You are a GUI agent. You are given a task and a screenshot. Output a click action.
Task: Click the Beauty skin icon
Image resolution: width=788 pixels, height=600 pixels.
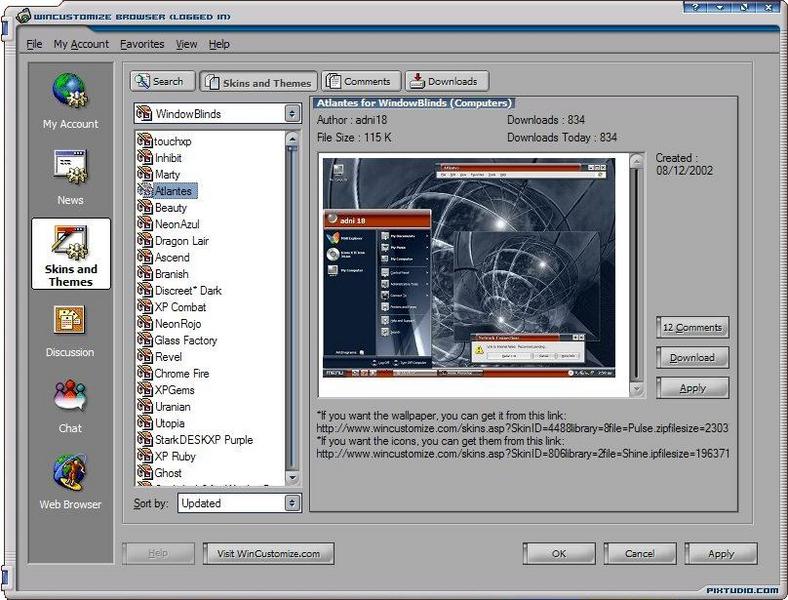click(145, 207)
